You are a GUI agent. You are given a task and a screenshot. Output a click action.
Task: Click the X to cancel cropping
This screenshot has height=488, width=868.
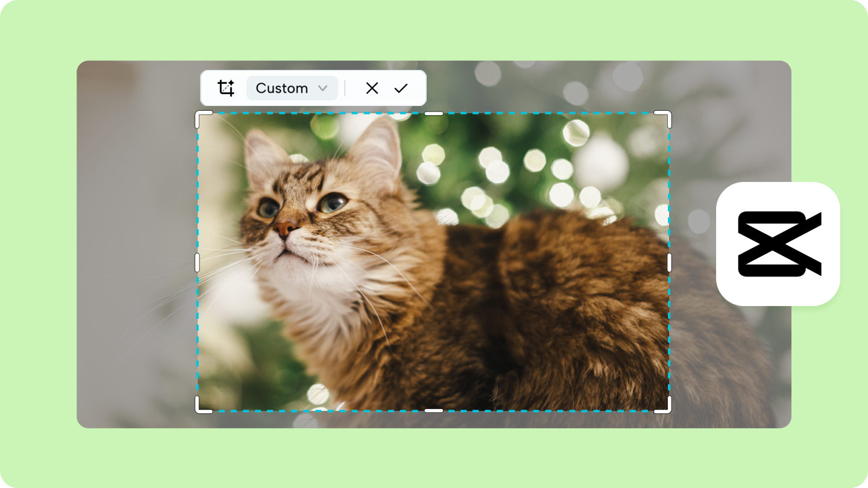coord(372,88)
